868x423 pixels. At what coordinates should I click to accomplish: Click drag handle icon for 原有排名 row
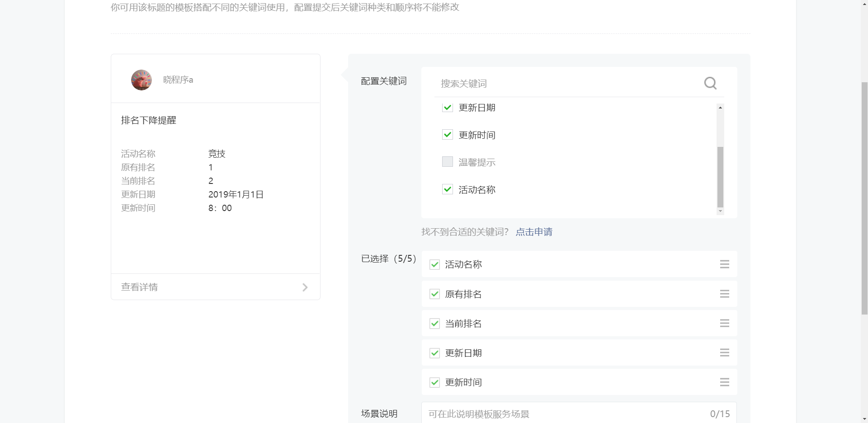[724, 294]
